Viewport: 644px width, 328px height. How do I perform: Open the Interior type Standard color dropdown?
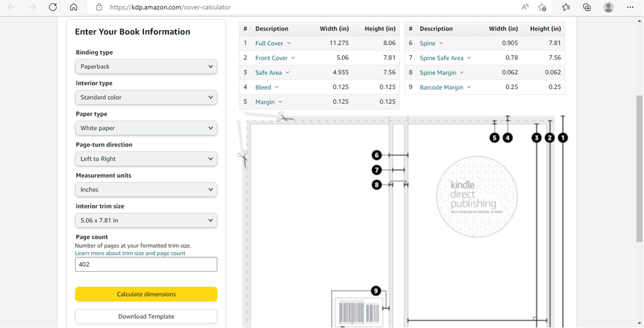(146, 97)
